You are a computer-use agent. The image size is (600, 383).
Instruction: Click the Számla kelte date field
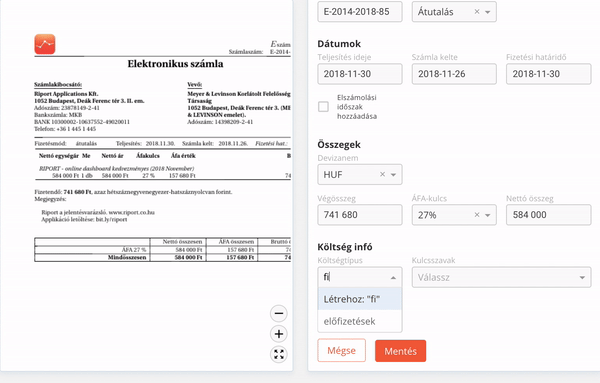tap(454, 74)
